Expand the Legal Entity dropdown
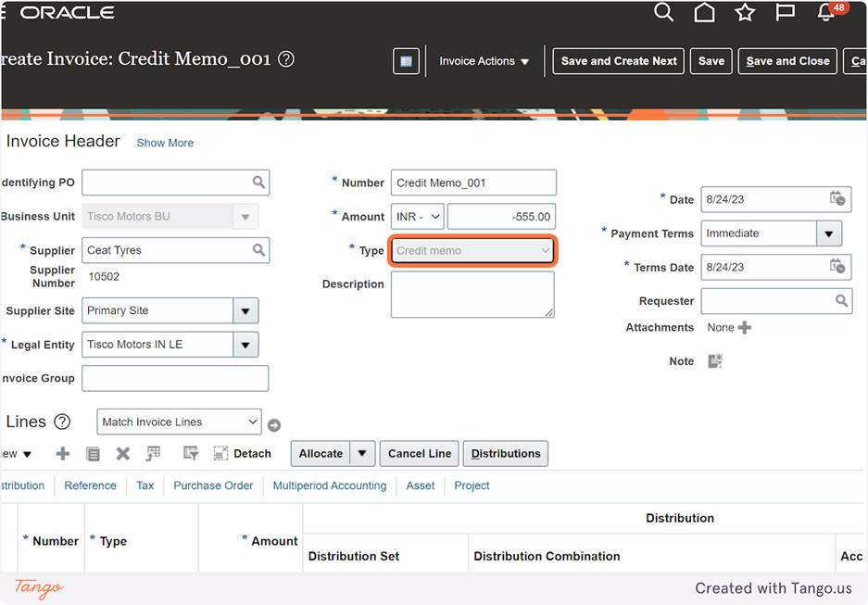 [x=245, y=345]
